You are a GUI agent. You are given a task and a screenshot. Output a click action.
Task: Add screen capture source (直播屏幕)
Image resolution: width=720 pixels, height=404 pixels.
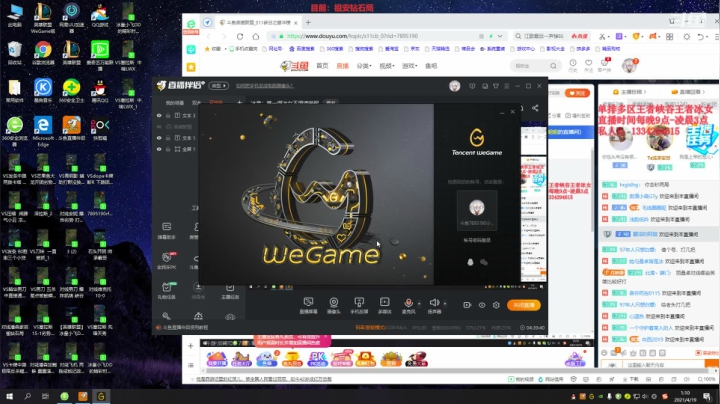308,305
